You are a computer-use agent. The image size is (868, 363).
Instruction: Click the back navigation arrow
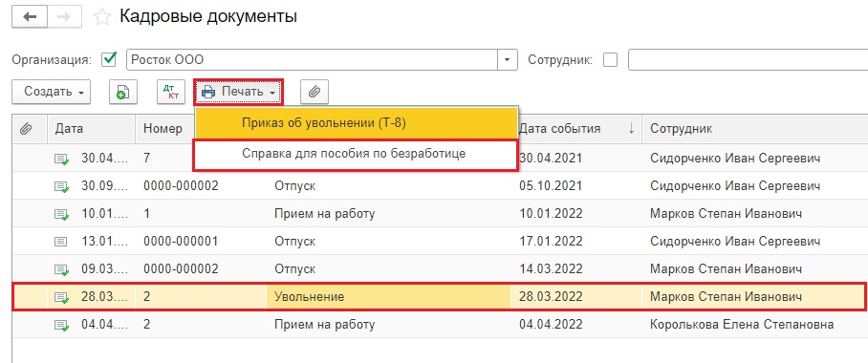click(30, 16)
